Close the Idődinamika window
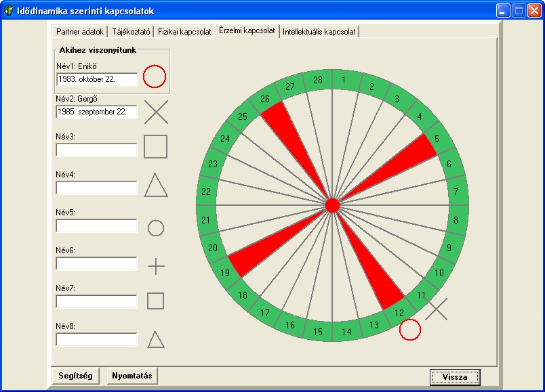 pyautogui.click(x=534, y=11)
